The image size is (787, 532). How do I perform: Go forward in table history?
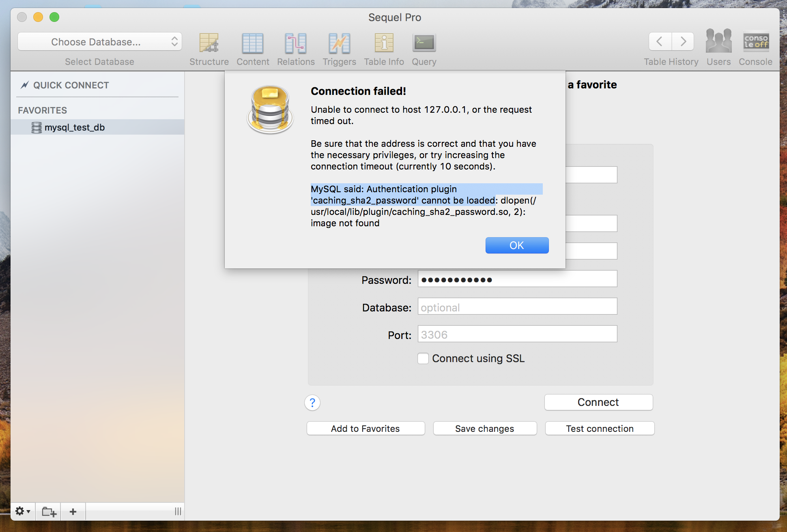pos(683,41)
